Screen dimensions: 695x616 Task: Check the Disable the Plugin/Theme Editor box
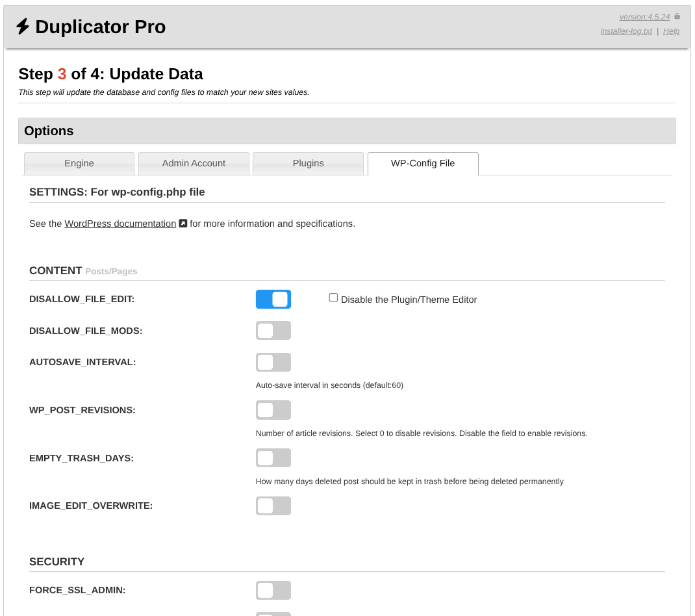point(333,298)
